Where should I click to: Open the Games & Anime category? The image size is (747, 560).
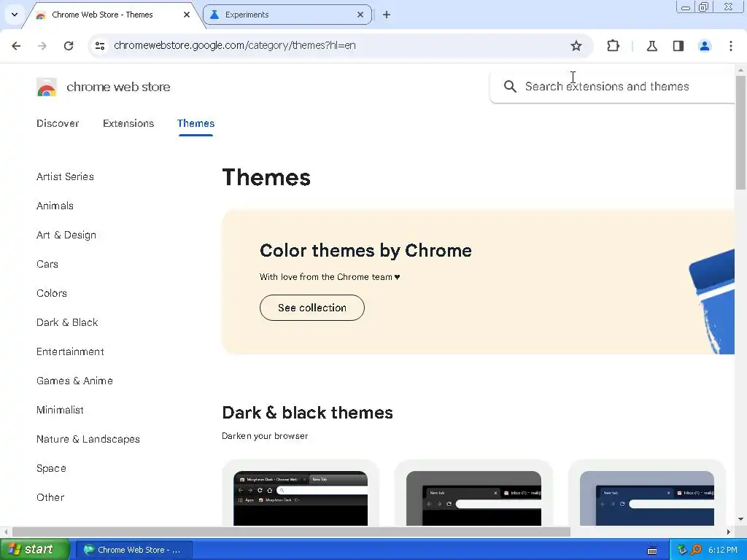coord(74,381)
